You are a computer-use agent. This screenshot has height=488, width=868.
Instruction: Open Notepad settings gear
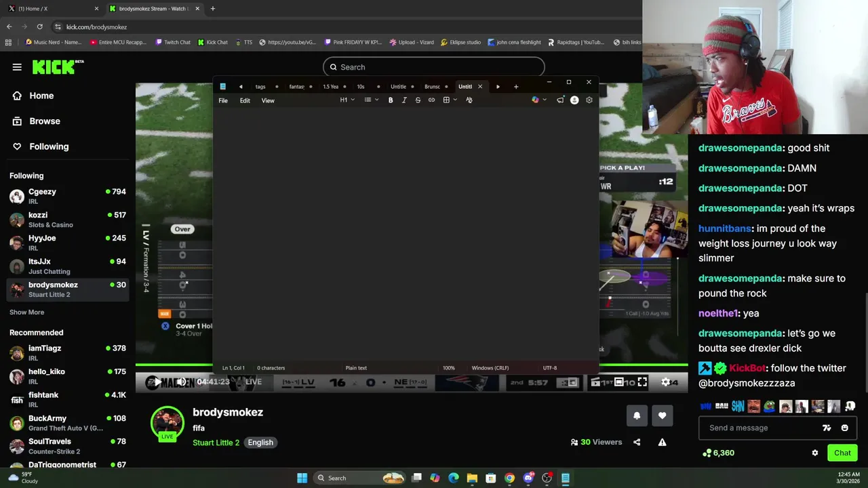[589, 100]
